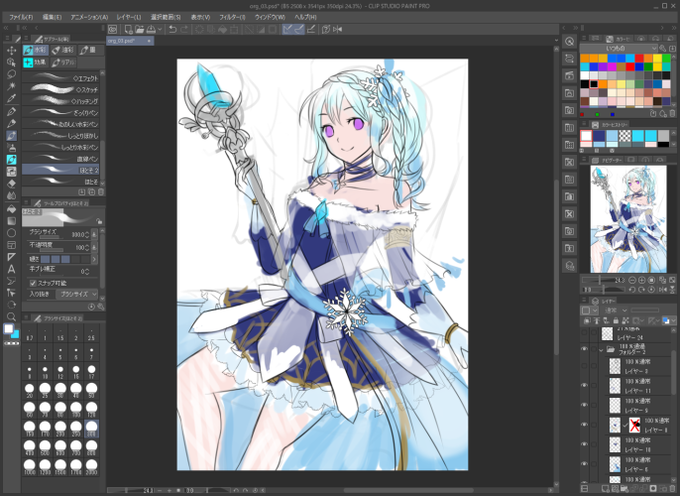Open the レイヤー(L) menu
This screenshot has width=680, height=496.
(x=129, y=17)
